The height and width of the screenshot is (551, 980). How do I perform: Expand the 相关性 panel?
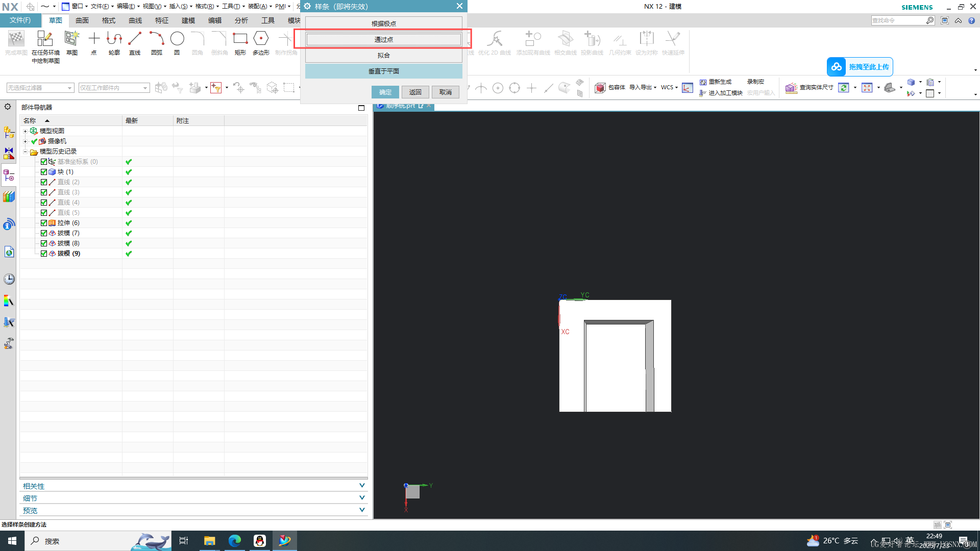pyautogui.click(x=193, y=486)
